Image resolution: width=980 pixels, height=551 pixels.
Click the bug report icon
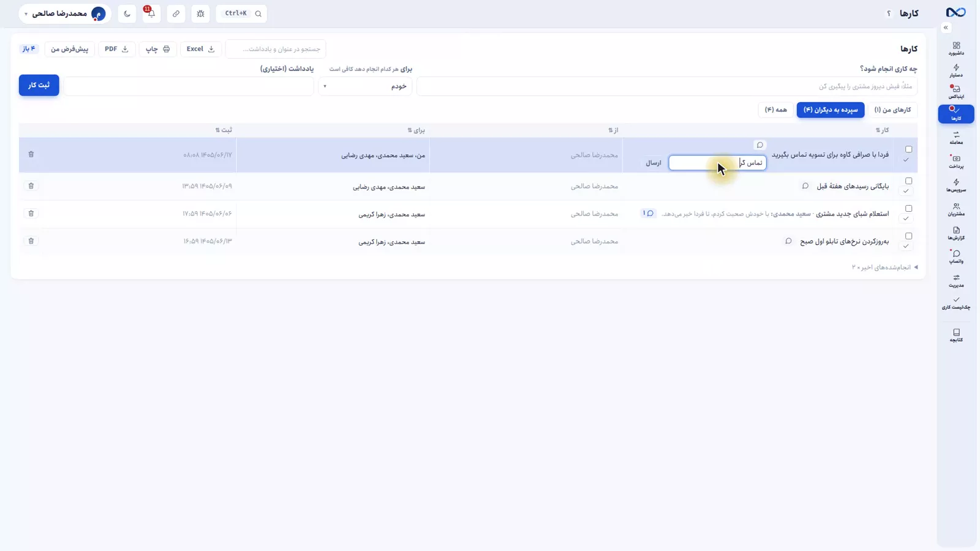tap(200, 13)
